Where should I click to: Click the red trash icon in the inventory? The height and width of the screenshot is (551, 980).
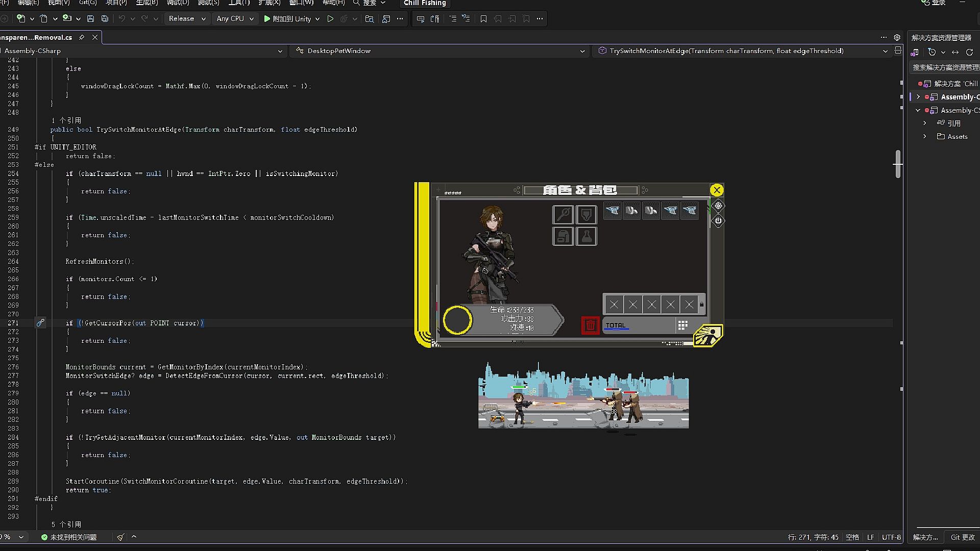coord(590,325)
